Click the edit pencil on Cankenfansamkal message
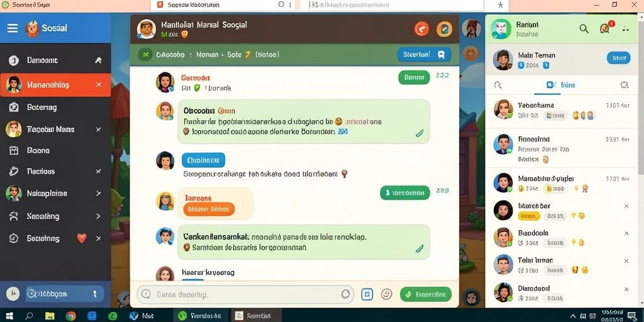The width and height of the screenshot is (644, 322). (x=419, y=248)
